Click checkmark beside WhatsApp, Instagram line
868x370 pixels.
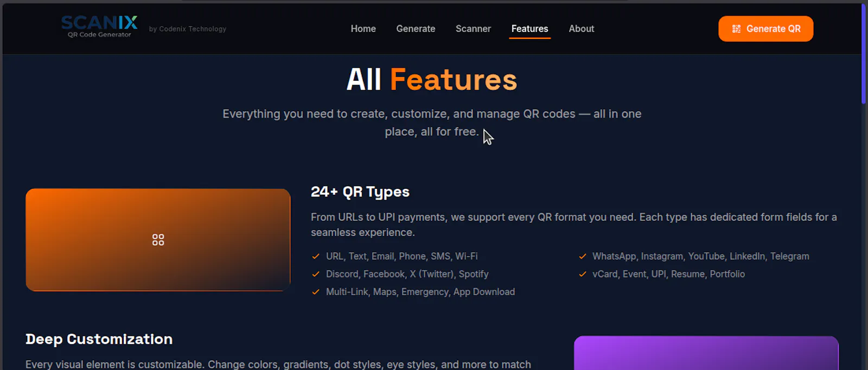point(583,256)
